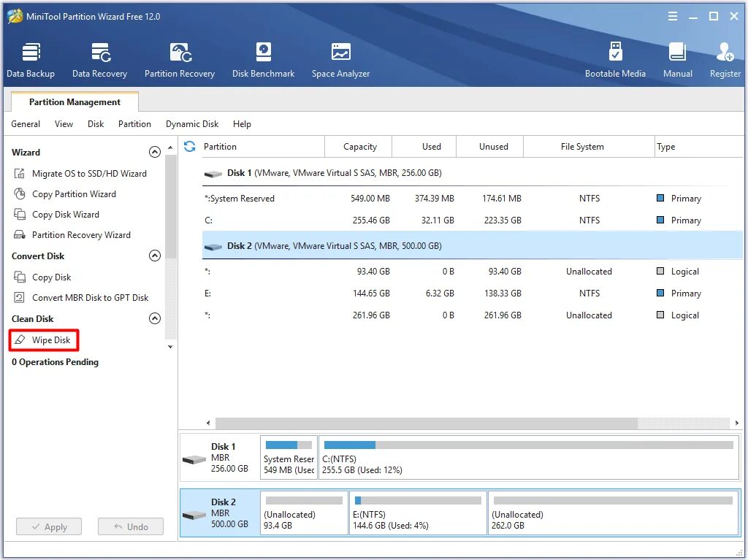Click the Disk 2 drive icon in the partition list
Screen dimensions: 748x560
click(213, 247)
